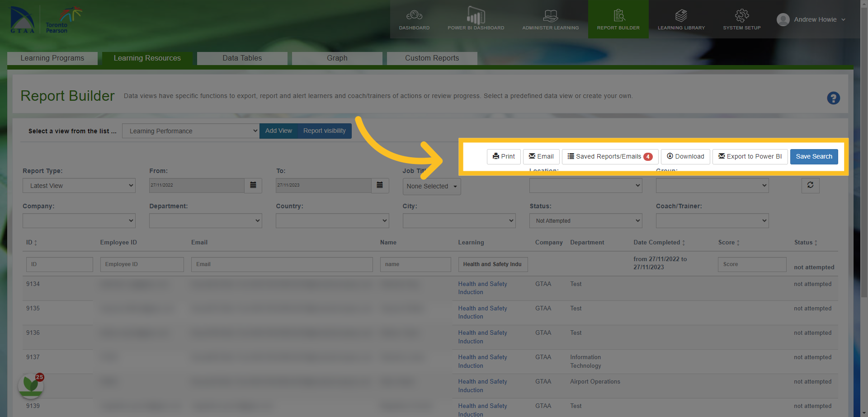Click the Email column filter field

click(282, 264)
